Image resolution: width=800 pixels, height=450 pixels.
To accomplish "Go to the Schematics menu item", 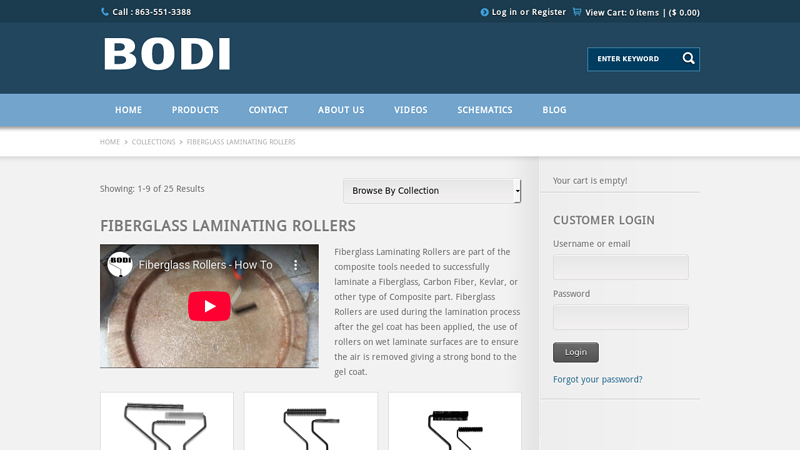I will 485,110.
